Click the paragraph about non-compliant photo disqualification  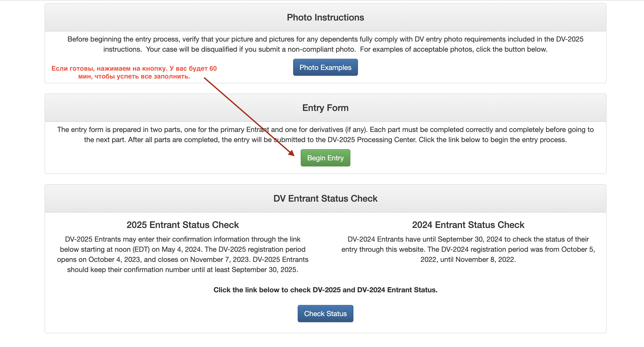tap(325, 44)
